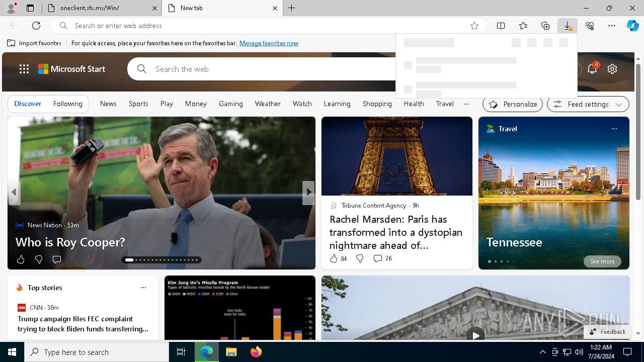Image resolution: width=644 pixels, height=362 pixels.
Task: Open comments on Rachel Marsden article
Action: point(382,258)
